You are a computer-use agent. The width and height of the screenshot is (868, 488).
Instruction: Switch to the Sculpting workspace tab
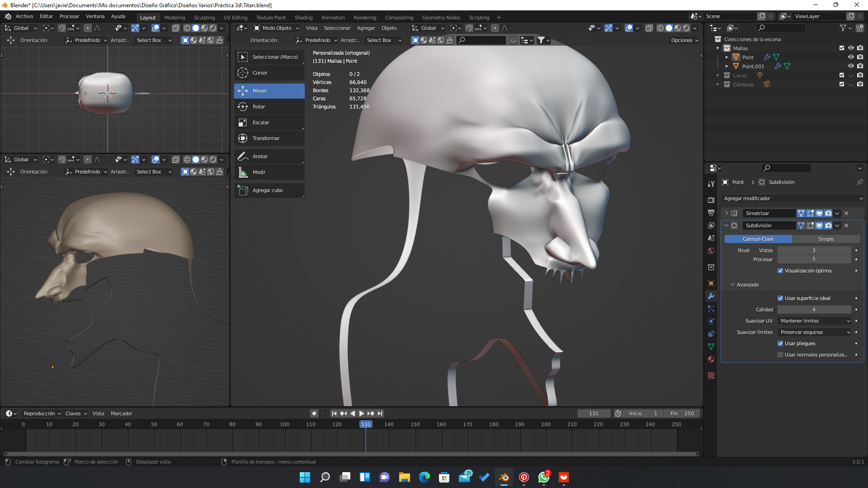pyautogui.click(x=204, y=18)
